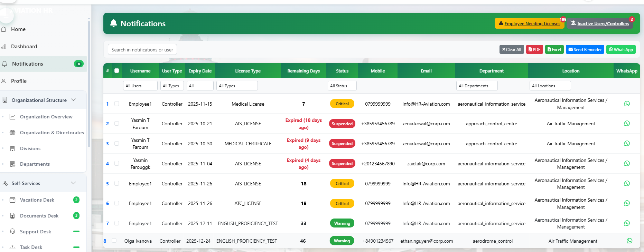
Task: Open the All Departments filter dropdown
Action: tap(477, 86)
